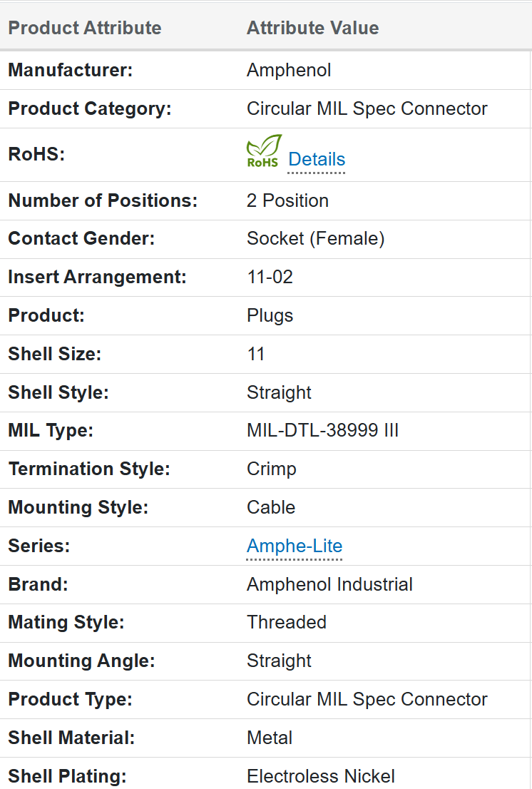
Task: Click the green RoHS leaf icon
Action: 263,151
